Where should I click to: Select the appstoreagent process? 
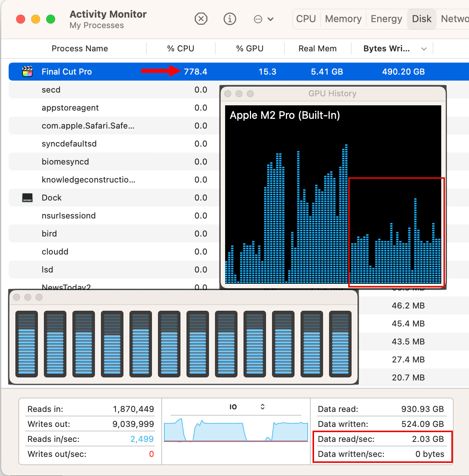(x=70, y=108)
